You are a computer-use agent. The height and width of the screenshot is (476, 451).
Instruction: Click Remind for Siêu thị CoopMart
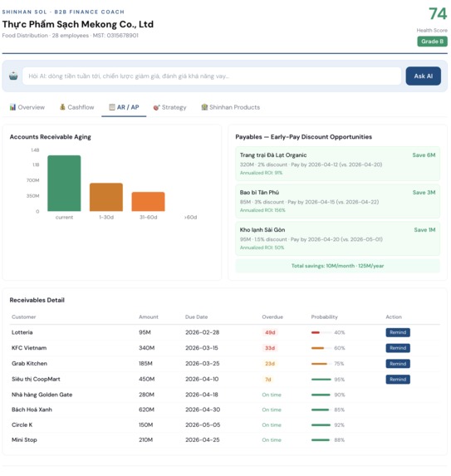pyautogui.click(x=398, y=380)
